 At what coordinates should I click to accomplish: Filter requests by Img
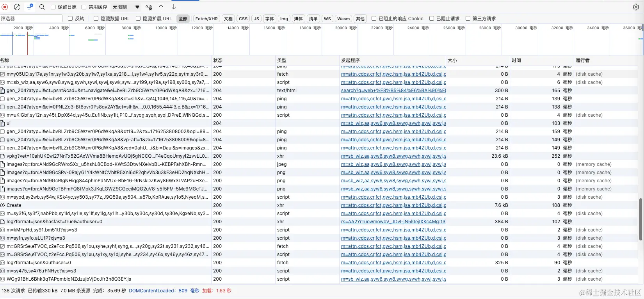(x=284, y=19)
